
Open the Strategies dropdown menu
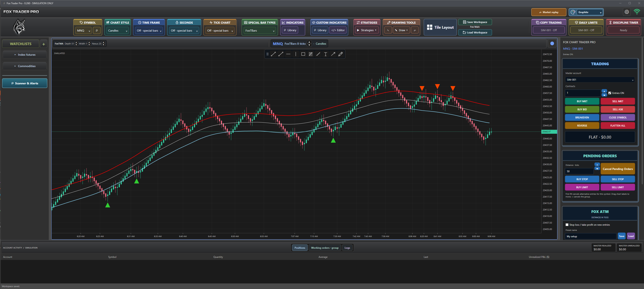click(x=367, y=30)
